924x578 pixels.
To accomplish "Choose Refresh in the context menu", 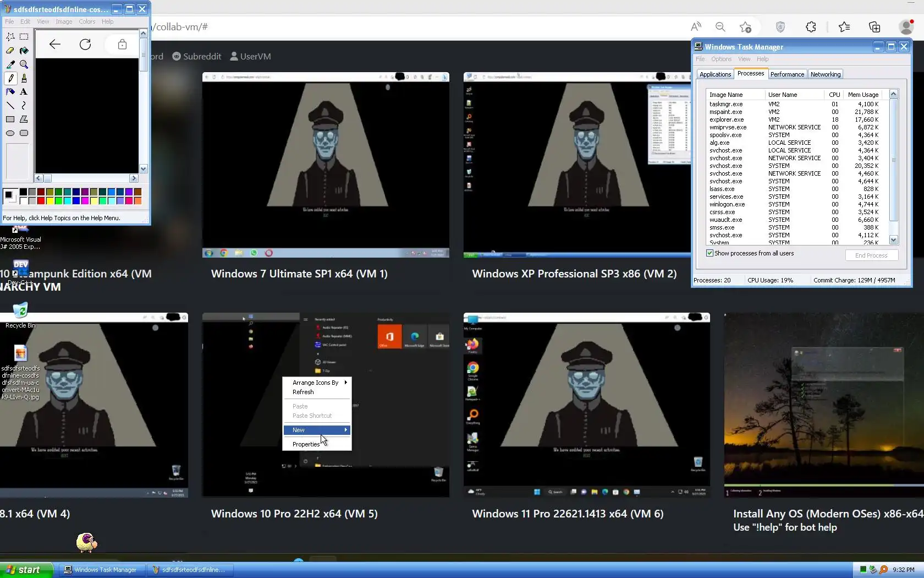I will point(317,392).
